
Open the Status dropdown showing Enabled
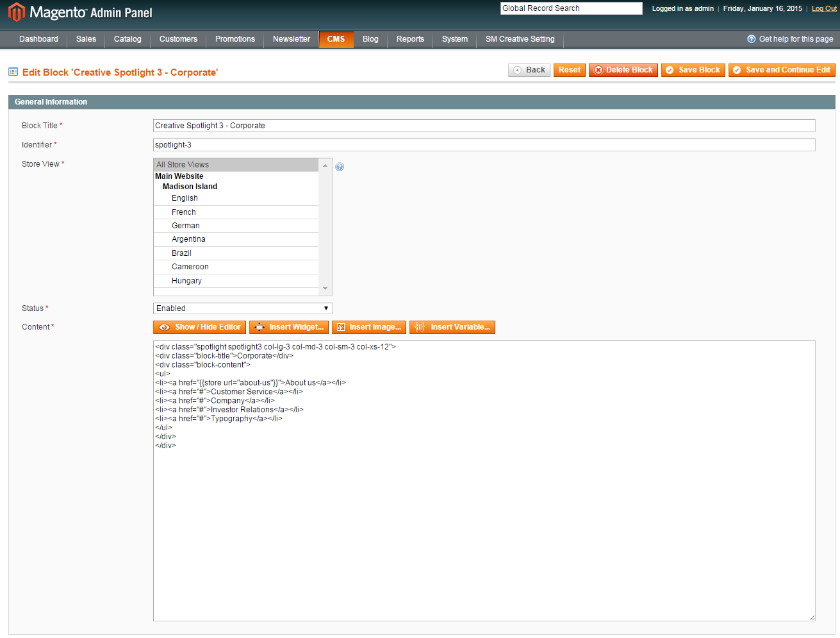(243, 308)
